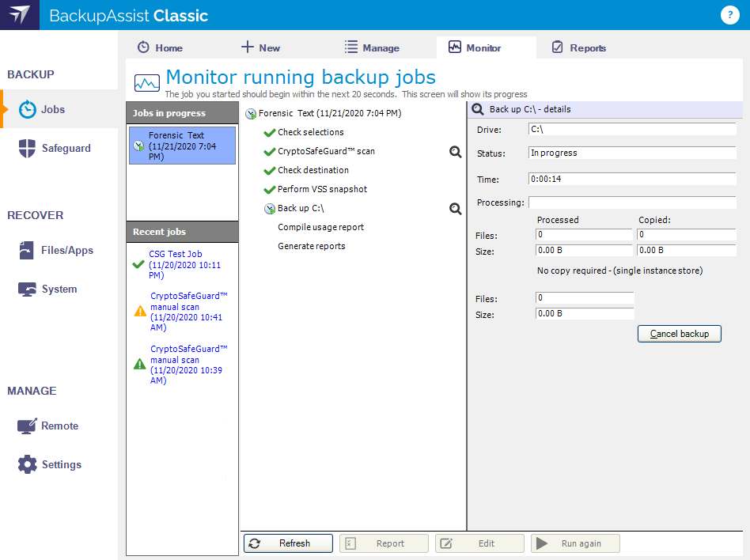Screen dimensions: 750x560
Task: Click the Processed Files count field
Action: pos(584,234)
